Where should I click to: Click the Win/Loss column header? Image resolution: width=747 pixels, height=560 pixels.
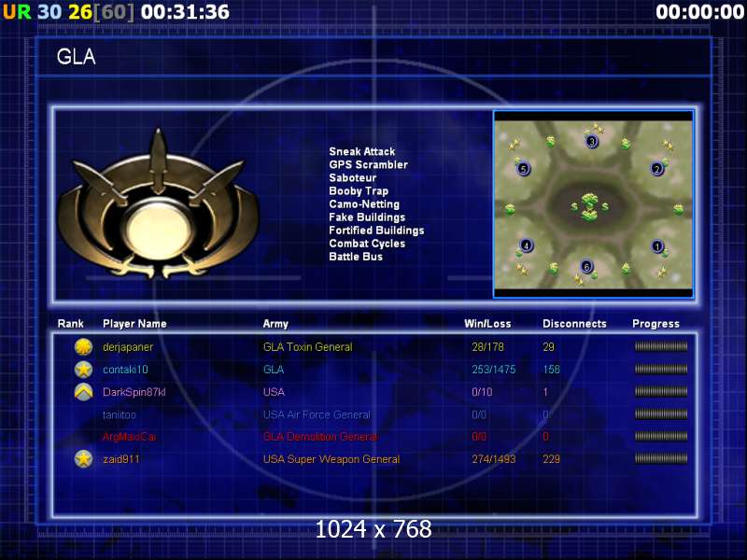(x=487, y=324)
